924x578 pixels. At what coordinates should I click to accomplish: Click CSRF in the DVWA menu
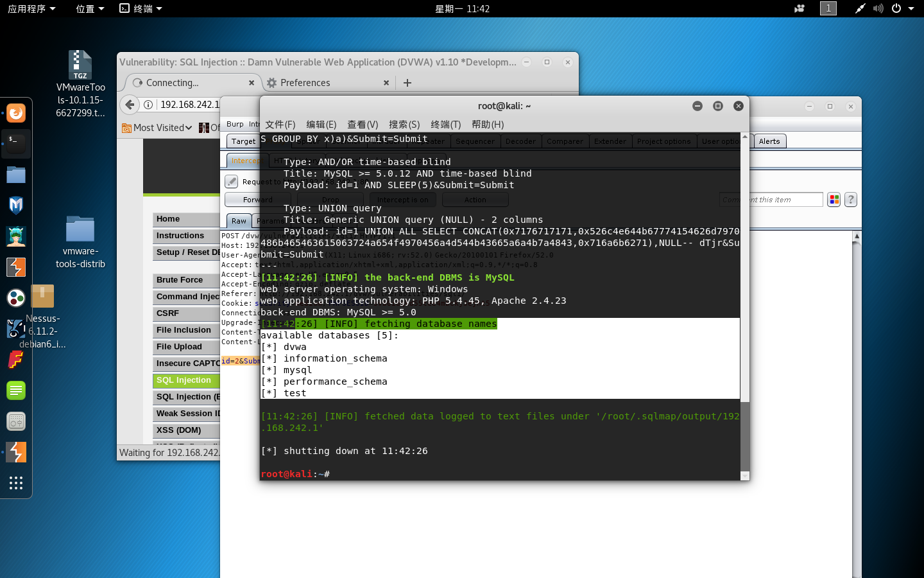186,313
